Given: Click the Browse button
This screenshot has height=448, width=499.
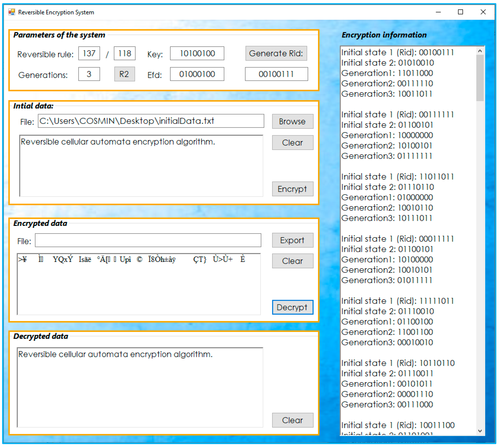Looking at the screenshot, I should pos(292,121).
